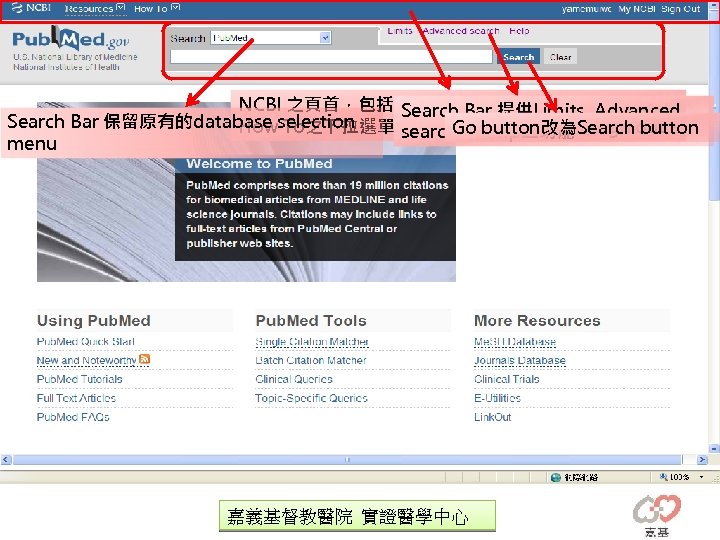The height and width of the screenshot is (540, 720).
Task: Click the Sign Out link
Action: click(681, 9)
